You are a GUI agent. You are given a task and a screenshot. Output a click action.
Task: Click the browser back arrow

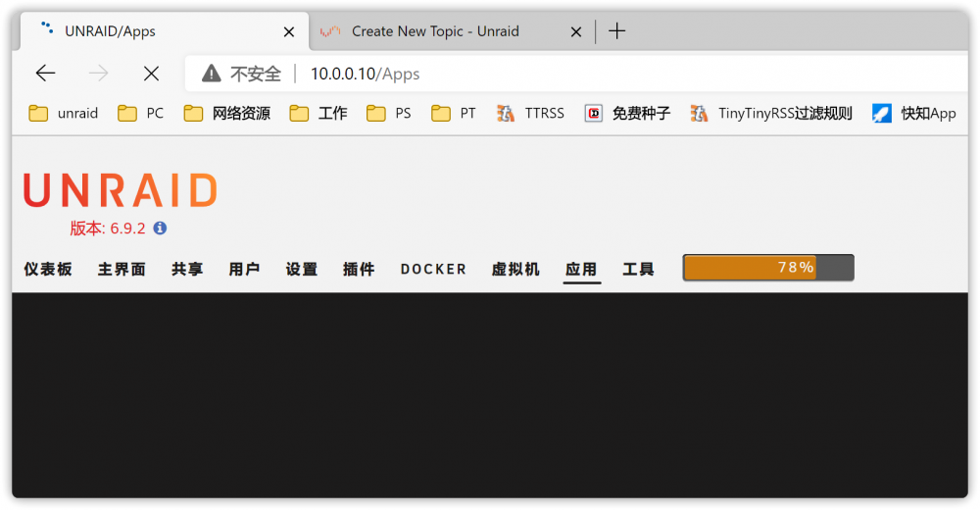[x=46, y=74]
